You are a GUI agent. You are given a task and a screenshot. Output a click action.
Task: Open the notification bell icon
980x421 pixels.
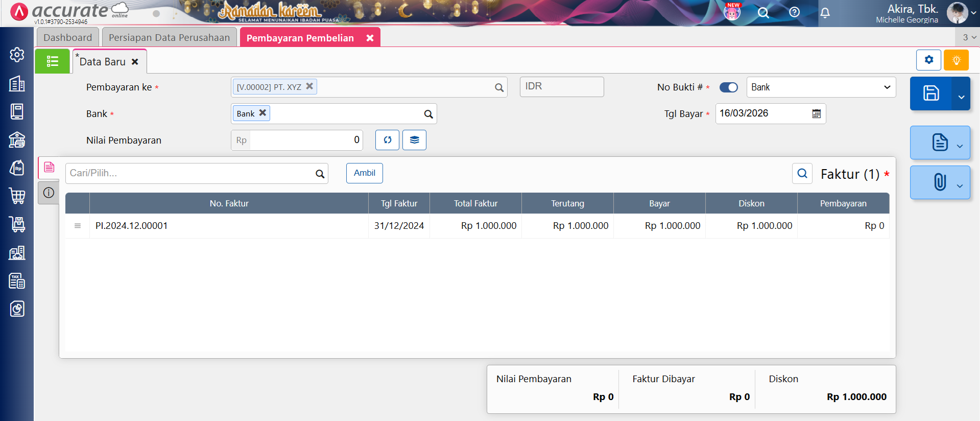click(825, 13)
